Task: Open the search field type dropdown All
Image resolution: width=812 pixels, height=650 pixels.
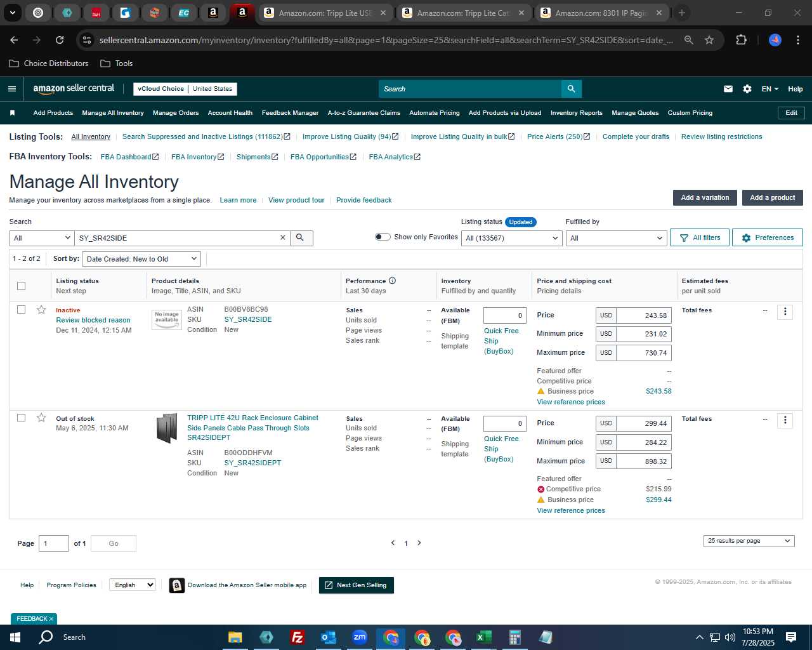Action: pyautogui.click(x=42, y=238)
